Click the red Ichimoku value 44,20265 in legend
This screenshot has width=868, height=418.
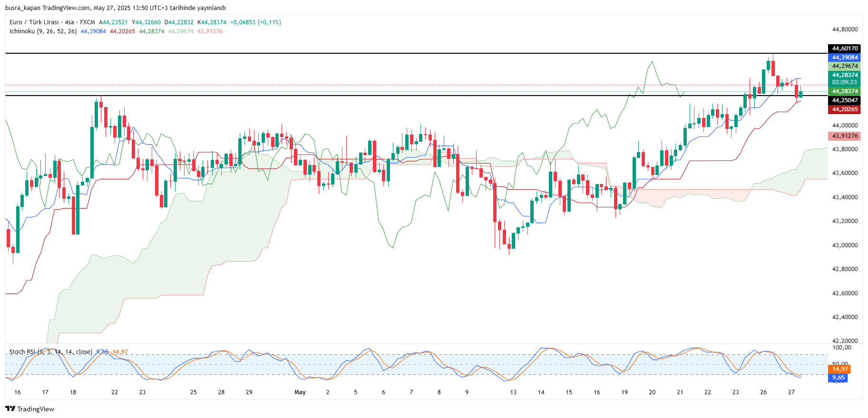point(122,31)
